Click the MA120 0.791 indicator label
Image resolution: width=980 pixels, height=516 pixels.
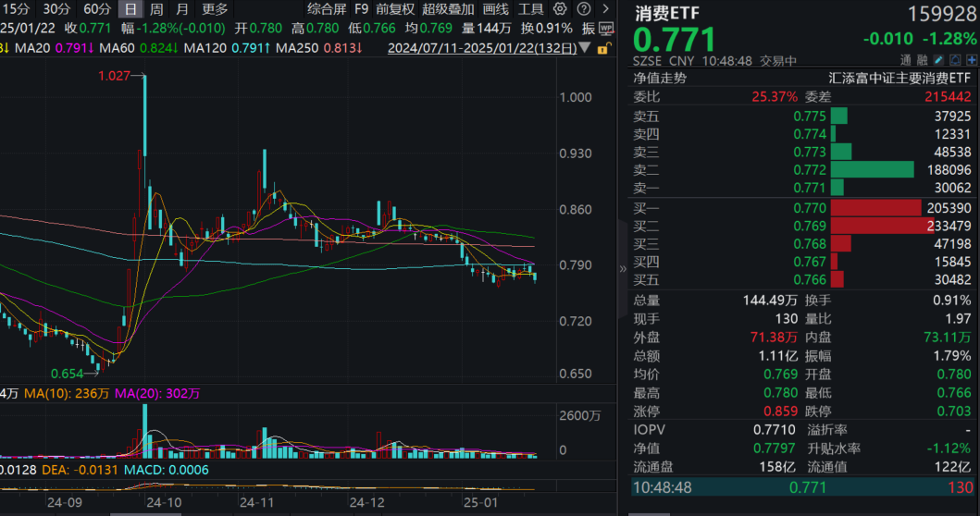tap(227, 48)
